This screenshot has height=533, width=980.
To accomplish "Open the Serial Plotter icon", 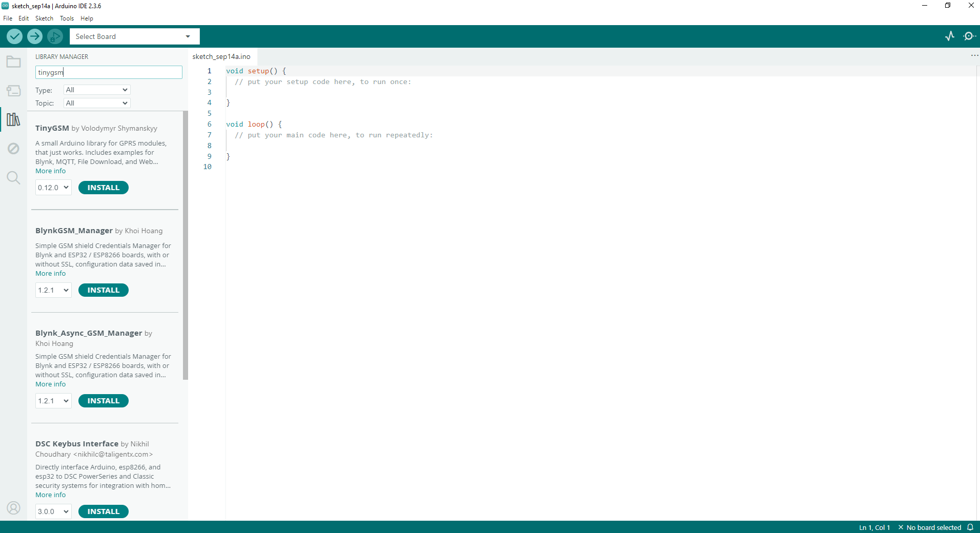I will coord(950,36).
